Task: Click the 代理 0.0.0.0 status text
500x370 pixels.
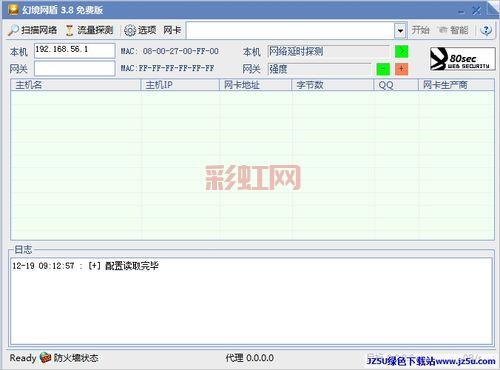Action: point(250,358)
